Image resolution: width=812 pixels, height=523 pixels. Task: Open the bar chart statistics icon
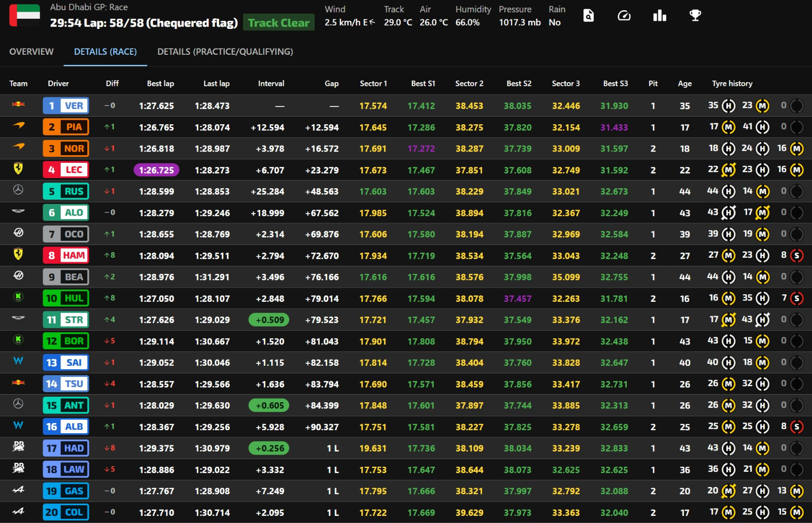tap(659, 16)
